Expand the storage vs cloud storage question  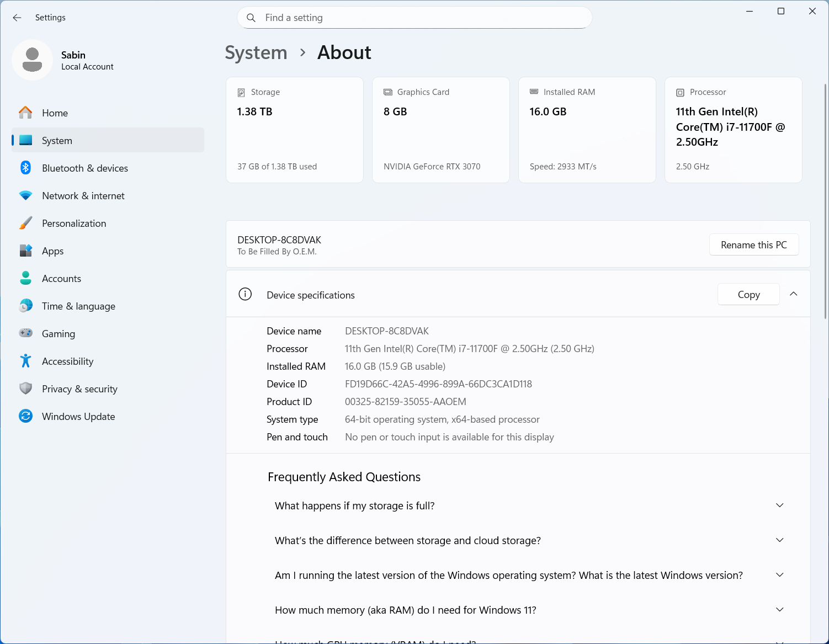click(779, 540)
